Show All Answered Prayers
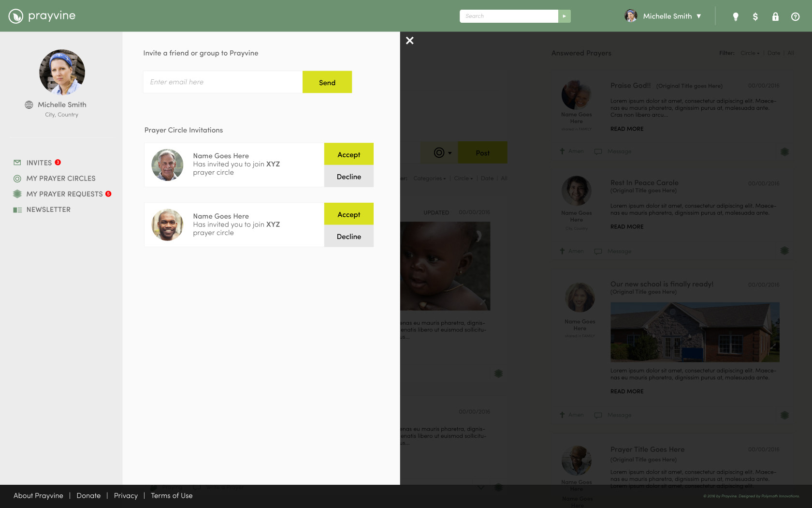 (x=790, y=53)
